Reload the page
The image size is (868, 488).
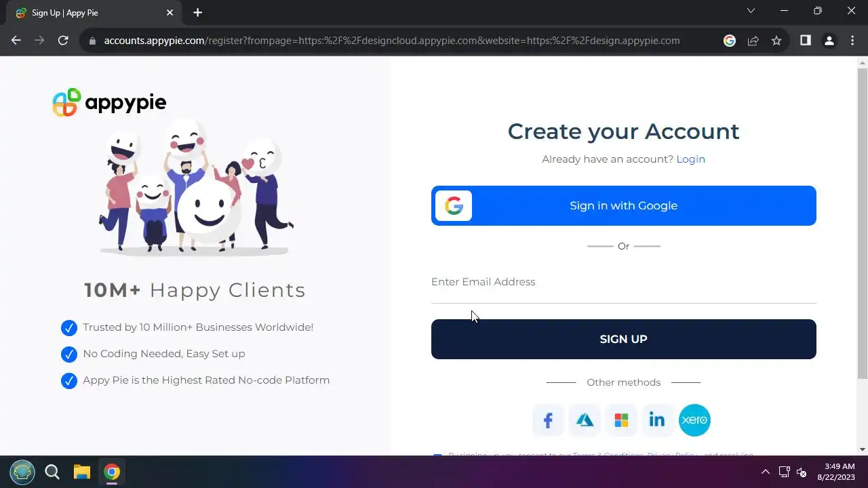(63, 41)
